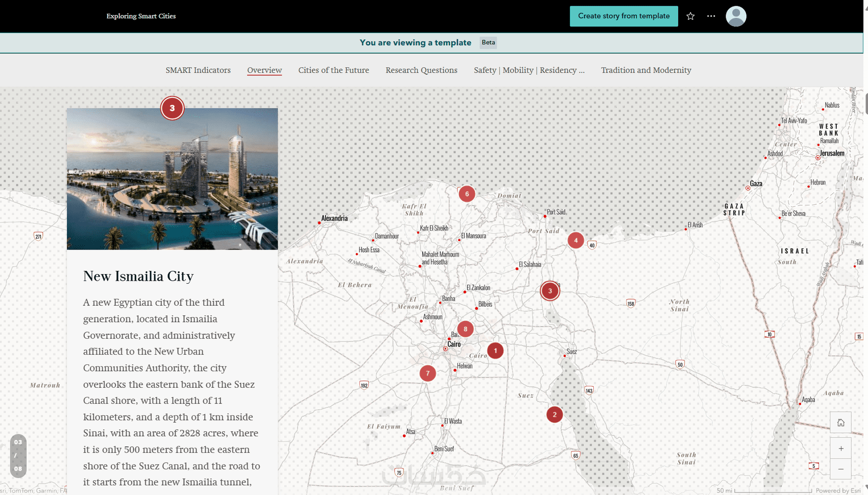This screenshot has height=495, width=868.
Task: Select map marker number 1
Action: click(x=495, y=351)
